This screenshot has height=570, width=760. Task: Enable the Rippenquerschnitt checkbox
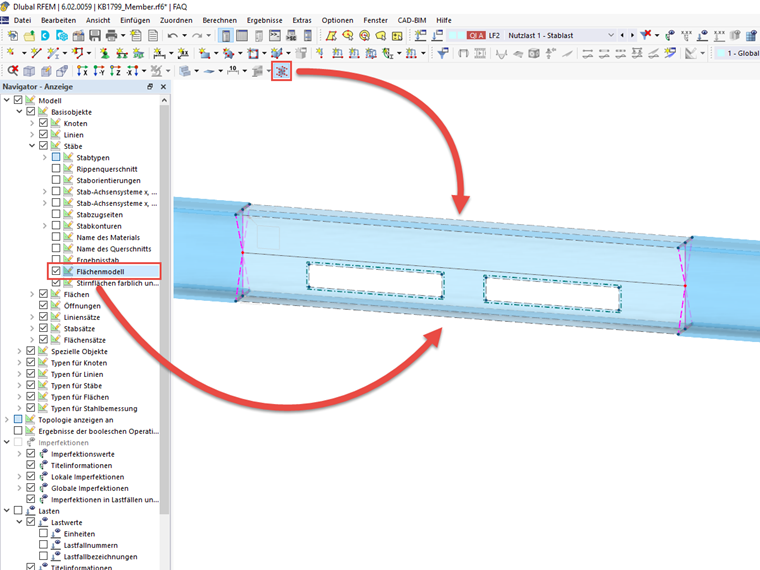(x=56, y=169)
